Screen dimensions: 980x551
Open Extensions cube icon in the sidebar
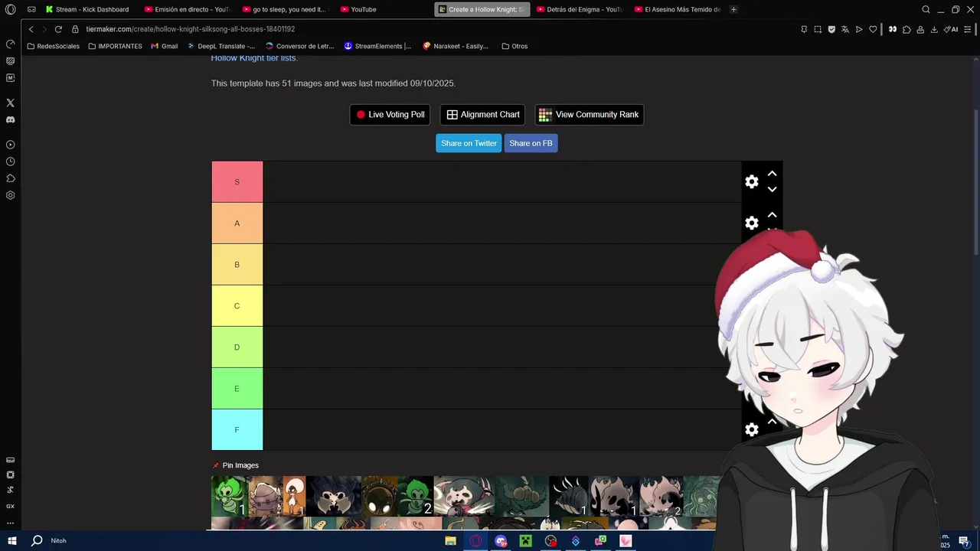pyautogui.click(x=10, y=178)
